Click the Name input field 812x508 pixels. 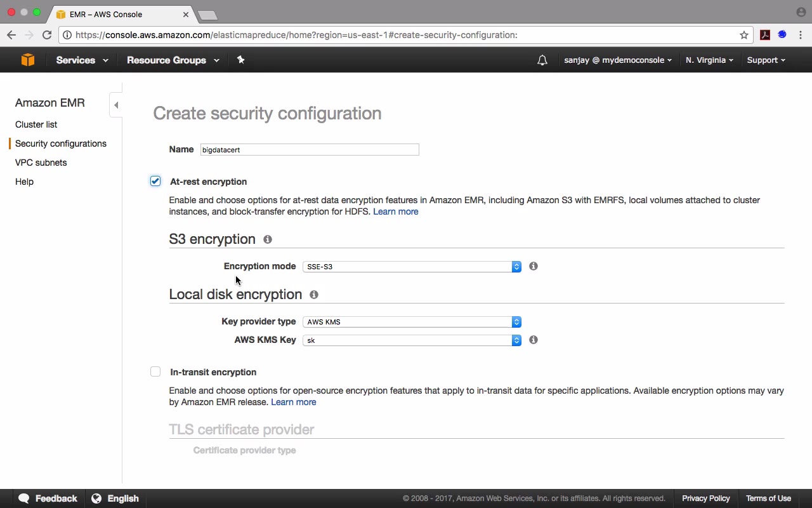pos(310,150)
